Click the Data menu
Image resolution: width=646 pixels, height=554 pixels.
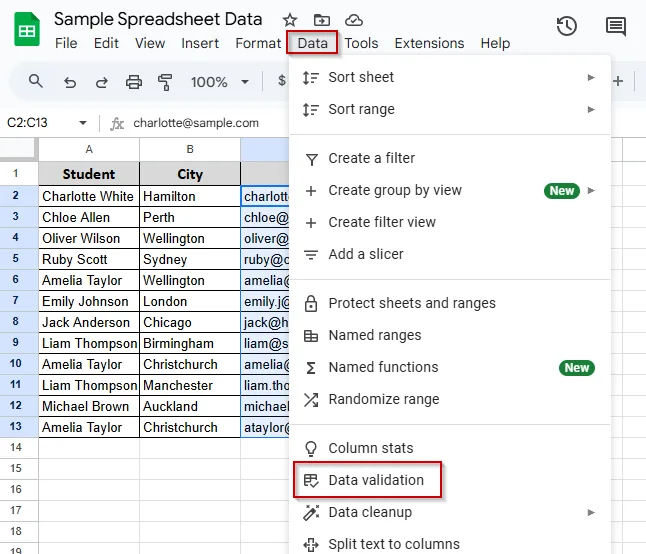pyautogui.click(x=313, y=43)
